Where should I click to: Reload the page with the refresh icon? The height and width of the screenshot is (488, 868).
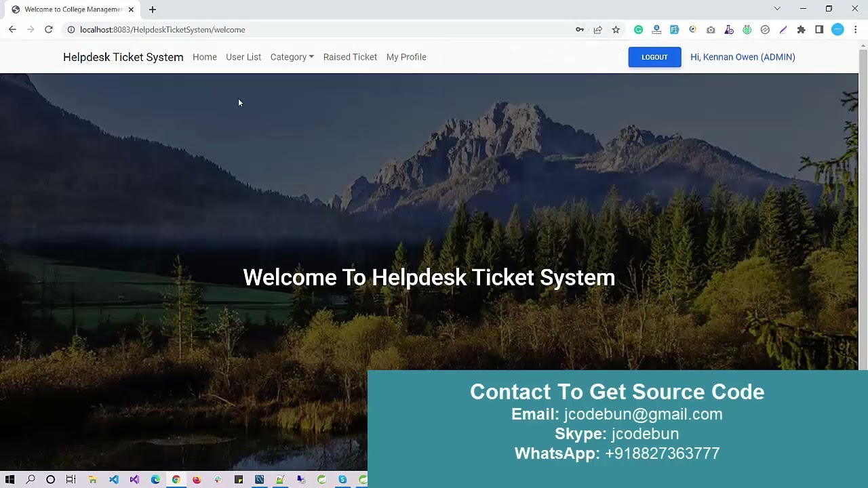(x=49, y=30)
